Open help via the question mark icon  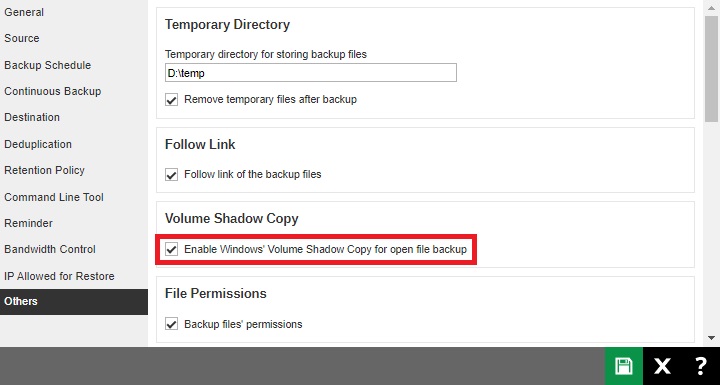pos(701,366)
